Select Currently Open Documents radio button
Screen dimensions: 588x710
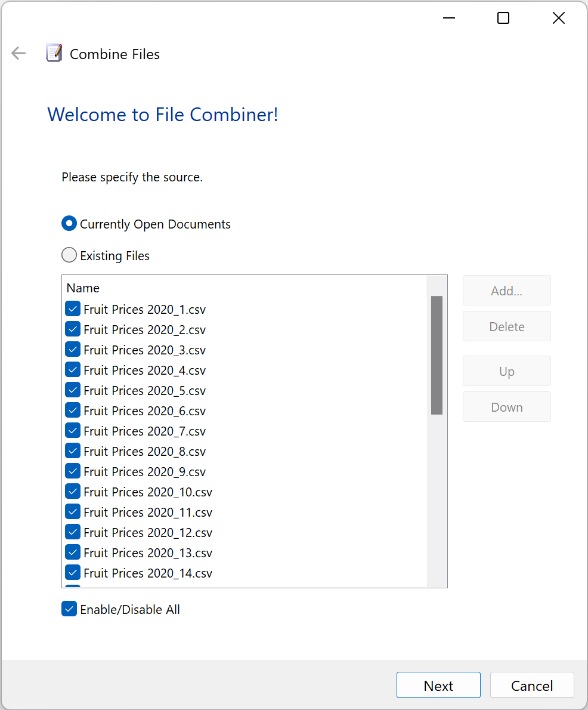coord(69,223)
